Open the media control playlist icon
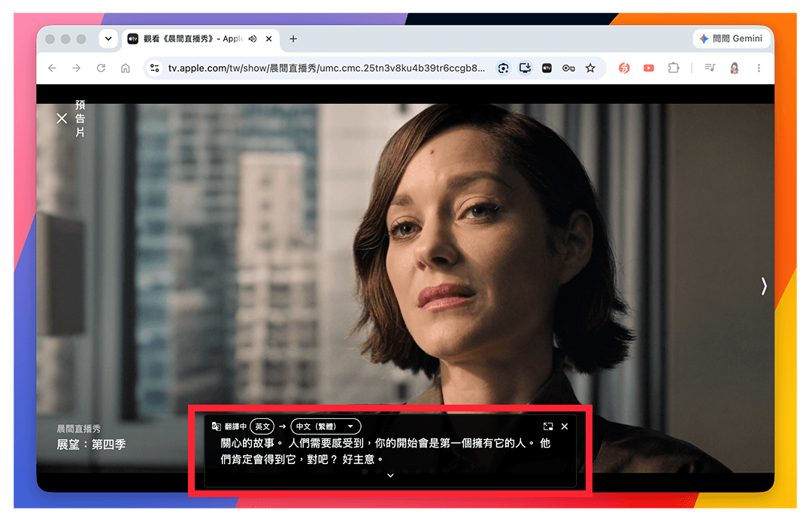Viewport: 812px width, 525px height. pos(710,68)
